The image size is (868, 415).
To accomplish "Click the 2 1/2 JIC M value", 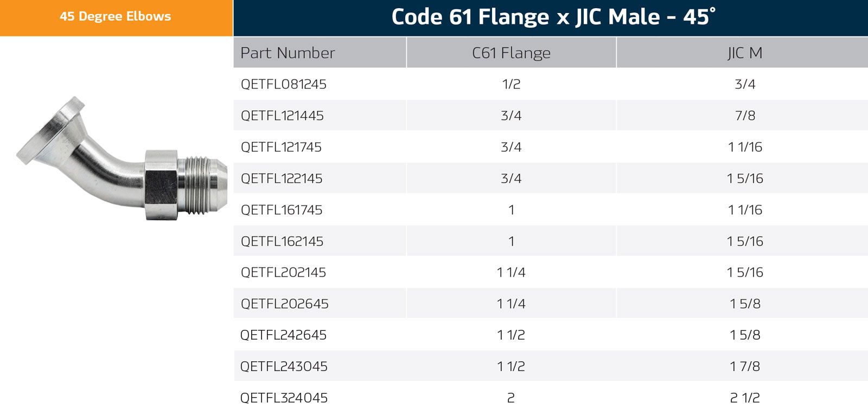I will 745,398.
